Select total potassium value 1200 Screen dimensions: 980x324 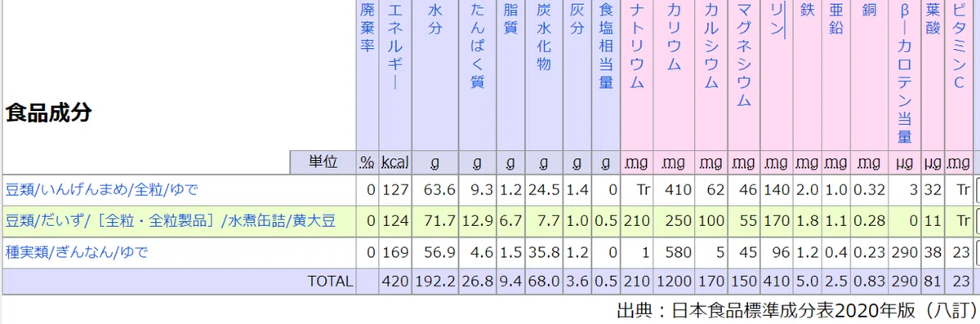coord(673,282)
